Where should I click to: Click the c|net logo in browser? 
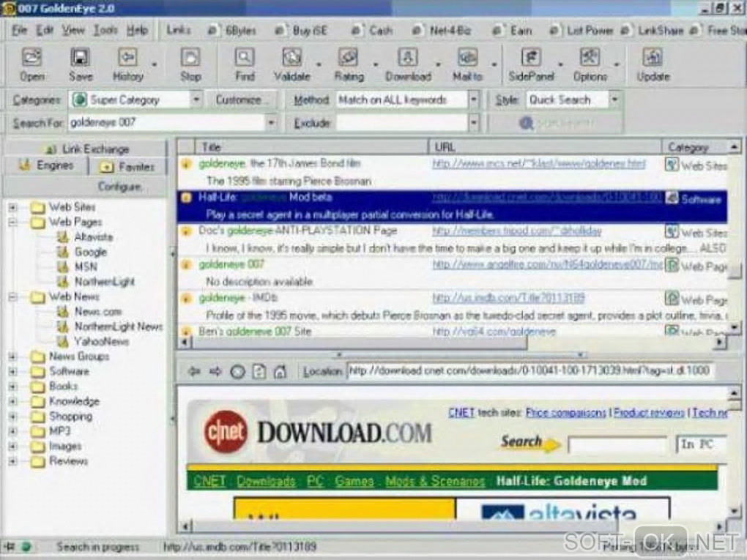[226, 431]
